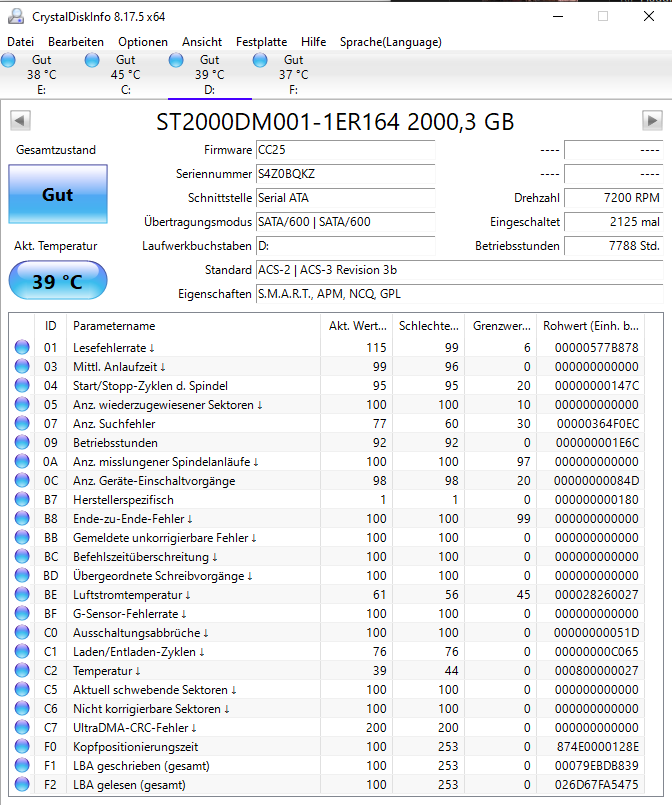Image resolution: width=672 pixels, height=805 pixels.
Task: Click status orb for Ende-zu-Ende-Fehler row
Action: pyautogui.click(x=22, y=519)
